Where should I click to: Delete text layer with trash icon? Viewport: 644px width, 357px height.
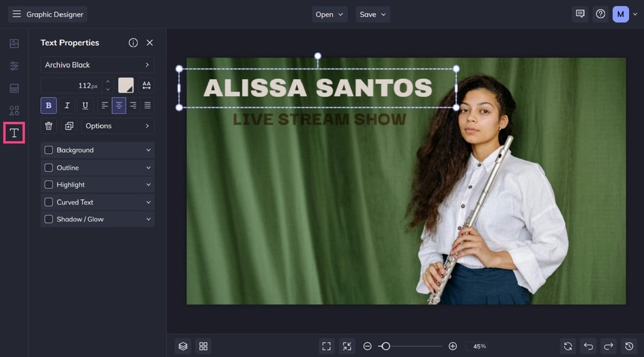tap(48, 126)
